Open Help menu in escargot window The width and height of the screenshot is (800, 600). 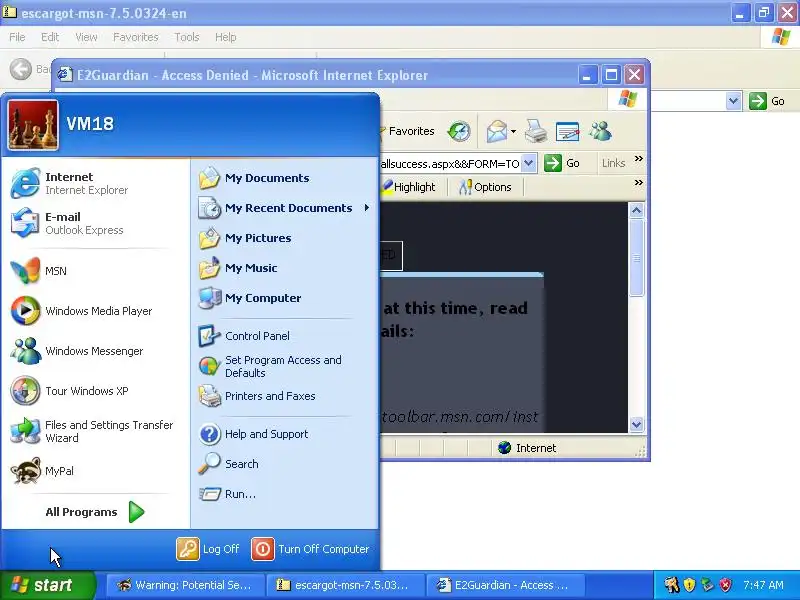click(x=226, y=37)
